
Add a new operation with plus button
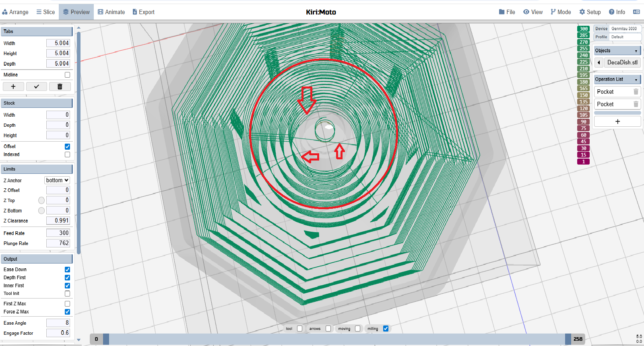click(617, 122)
